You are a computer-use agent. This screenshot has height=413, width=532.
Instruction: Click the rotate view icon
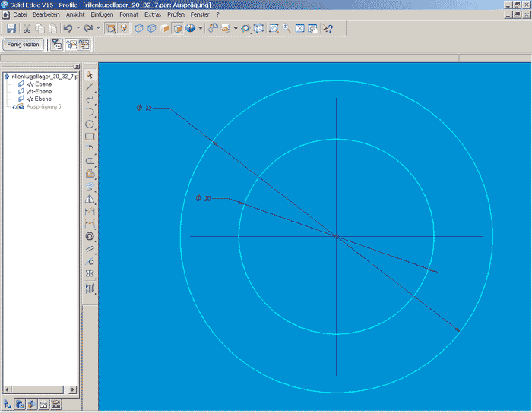coord(245,28)
